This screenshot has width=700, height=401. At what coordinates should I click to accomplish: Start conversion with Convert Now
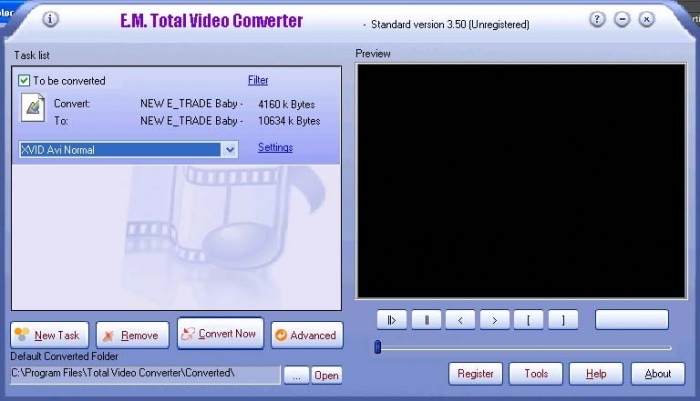pos(221,333)
